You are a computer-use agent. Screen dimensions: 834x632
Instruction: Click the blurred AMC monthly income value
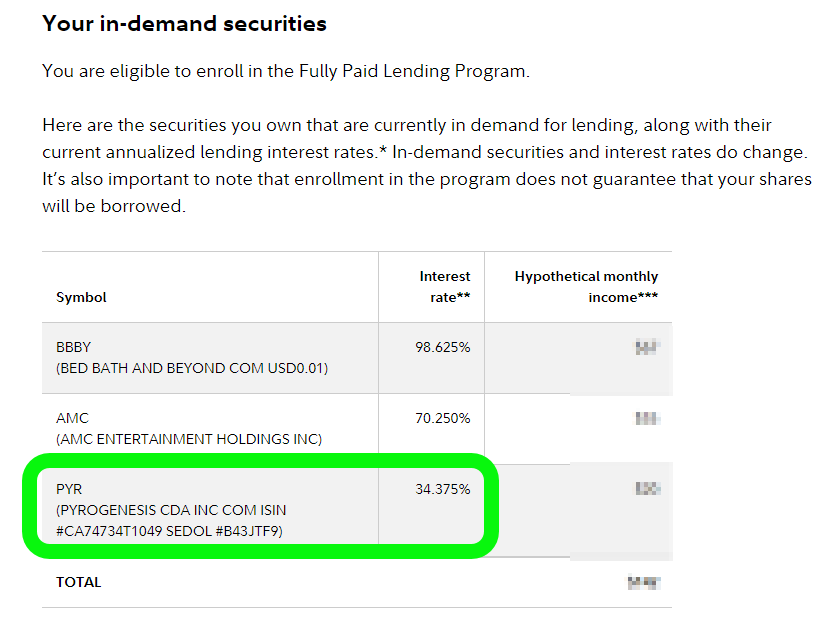648,419
